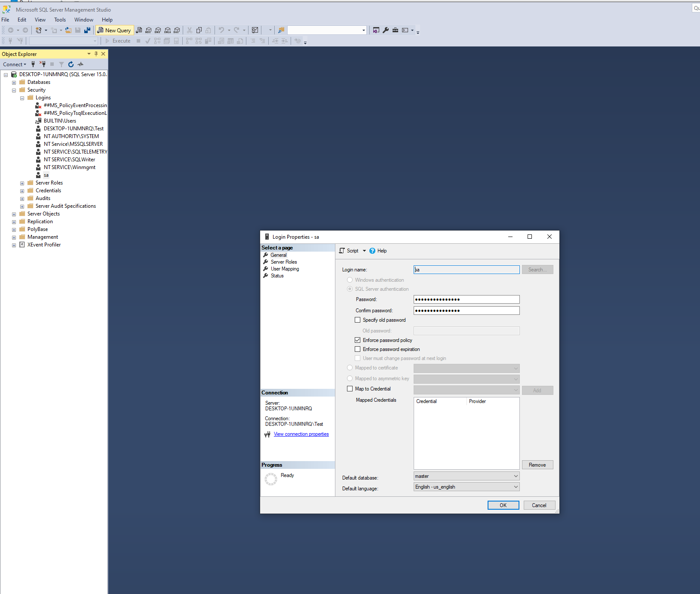The height and width of the screenshot is (594, 700).
Task: Select the sa login in Object Explorer
Action: coord(46,175)
